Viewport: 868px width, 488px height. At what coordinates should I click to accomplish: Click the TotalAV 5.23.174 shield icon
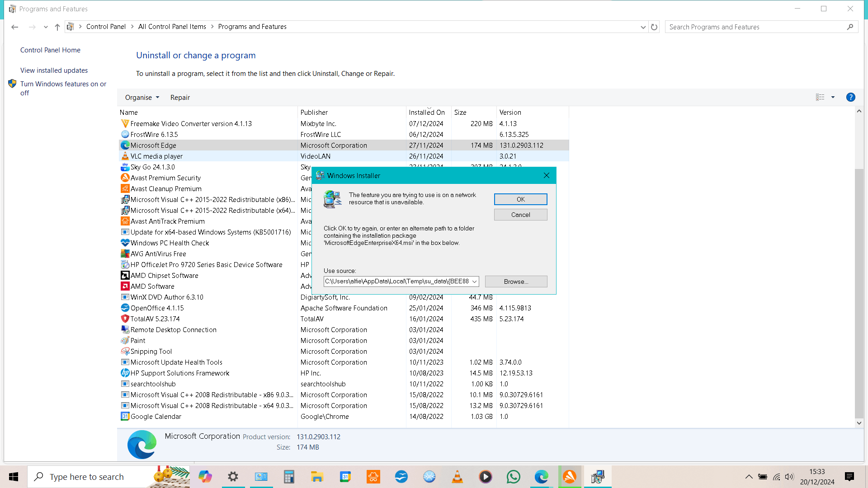click(x=125, y=319)
